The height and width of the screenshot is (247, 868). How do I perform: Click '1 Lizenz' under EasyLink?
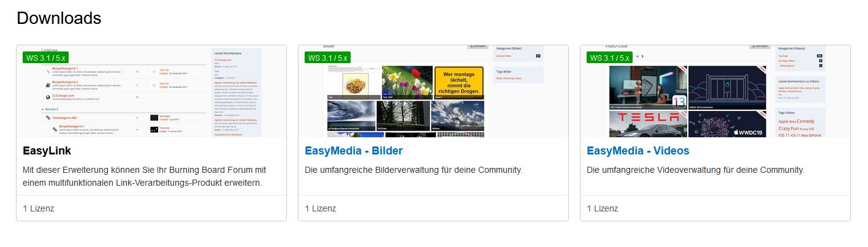(x=39, y=208)
